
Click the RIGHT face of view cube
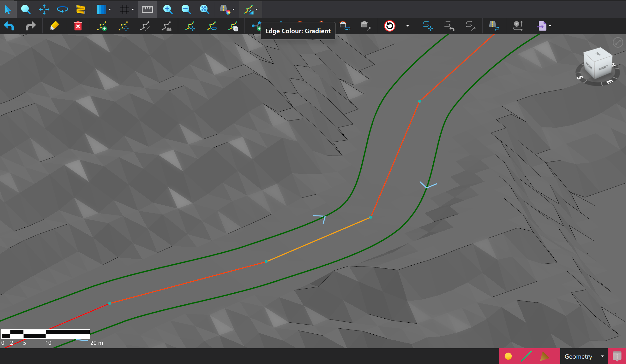click(603, 68)
